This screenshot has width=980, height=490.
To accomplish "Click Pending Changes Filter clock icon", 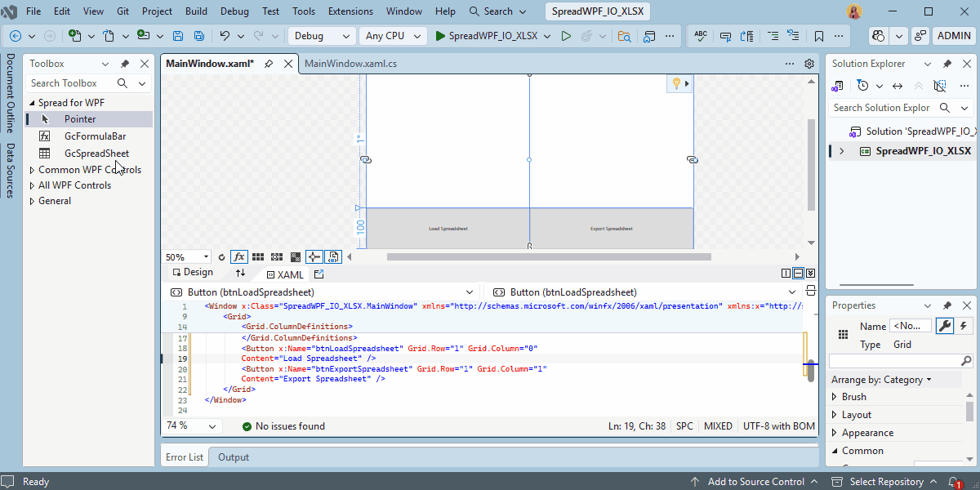I will click(863, 86).
